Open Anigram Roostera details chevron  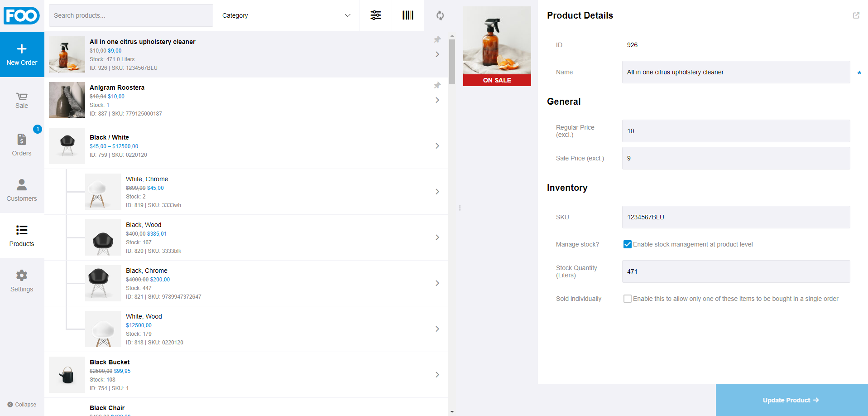tap(437, 100)
